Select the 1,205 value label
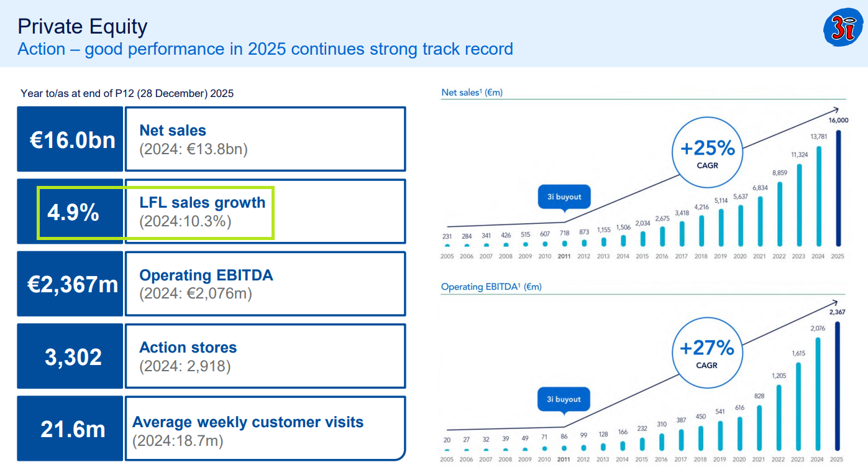868x467 pixels. (780, 376)
